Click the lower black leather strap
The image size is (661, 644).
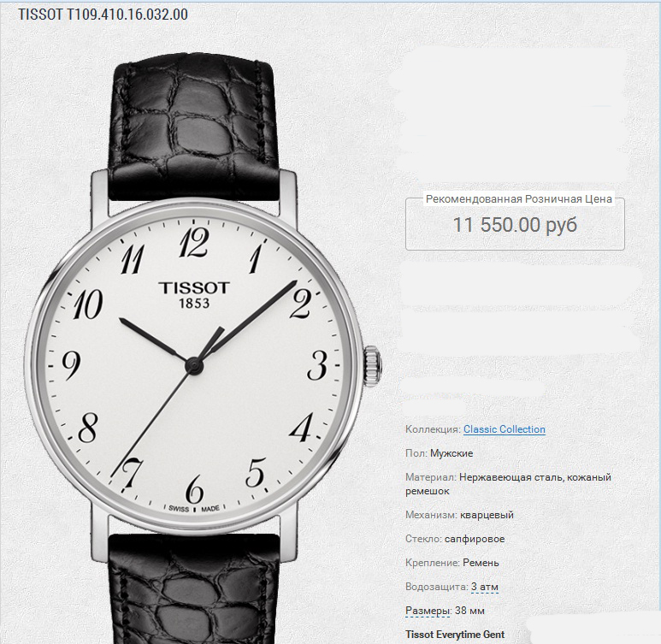pos(194,589)
